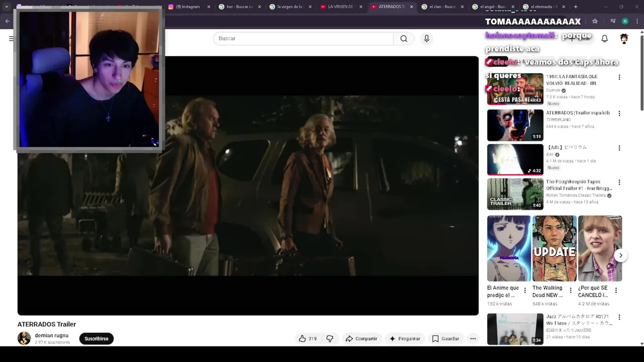Click inside the Buscar search field
Image resolution: width=644 pixels, height=362 pixels.
point(303,39)
